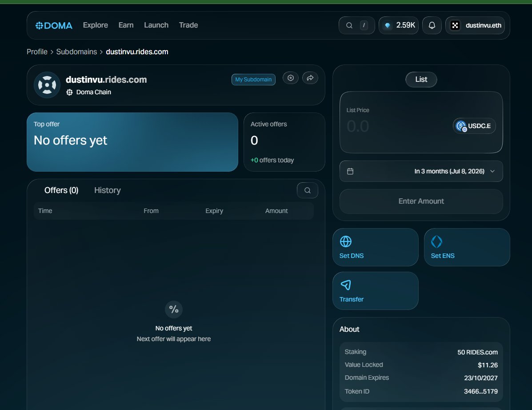532x410 pixels.
Task: Click the 50 RIDES.com staking value
Action: tap(477, 352)
